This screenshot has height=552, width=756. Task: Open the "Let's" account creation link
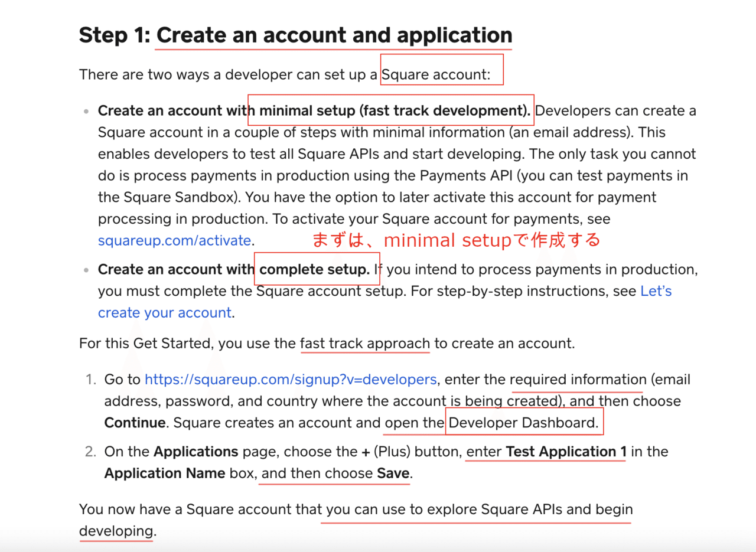(x=656, y=291)
